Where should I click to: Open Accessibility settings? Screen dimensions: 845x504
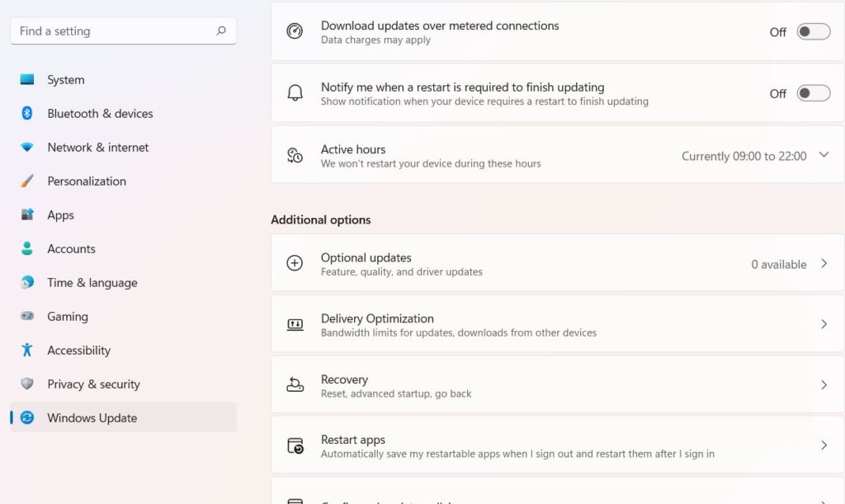pyautogui.click(x=124, y=350)
